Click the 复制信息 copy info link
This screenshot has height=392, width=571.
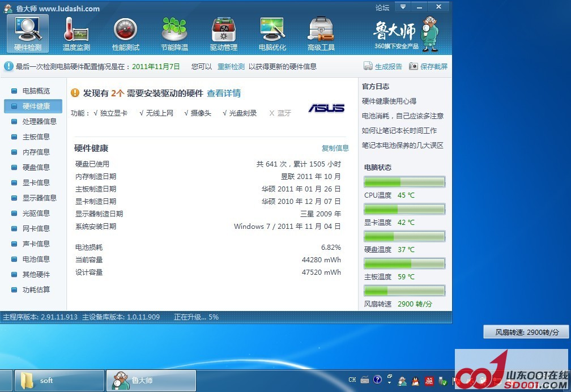click(x=335, y=148)
